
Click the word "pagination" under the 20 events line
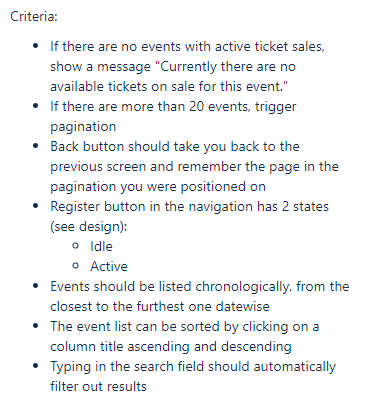point(83,127)
